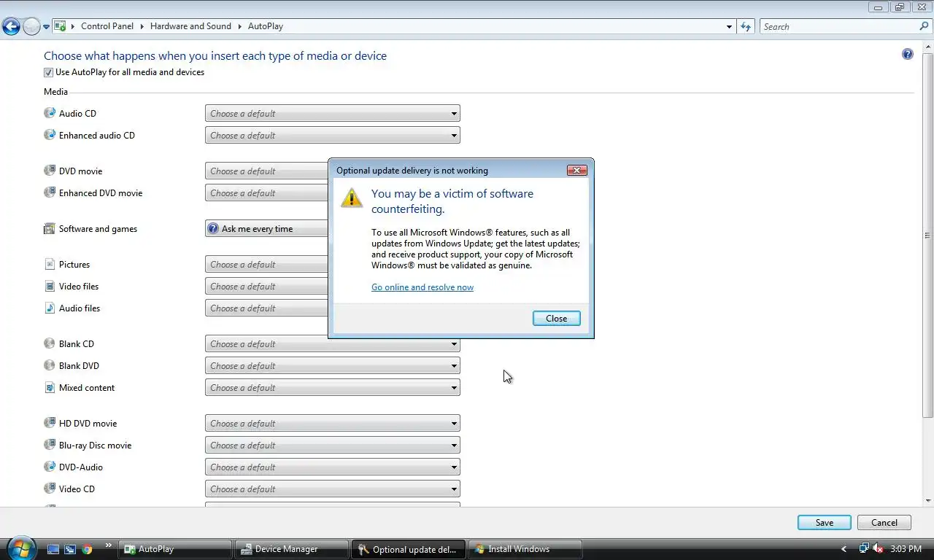
Task: Switch to AutoPlay taskbar button
Action: pyautogui.click(x=176, y=549)
